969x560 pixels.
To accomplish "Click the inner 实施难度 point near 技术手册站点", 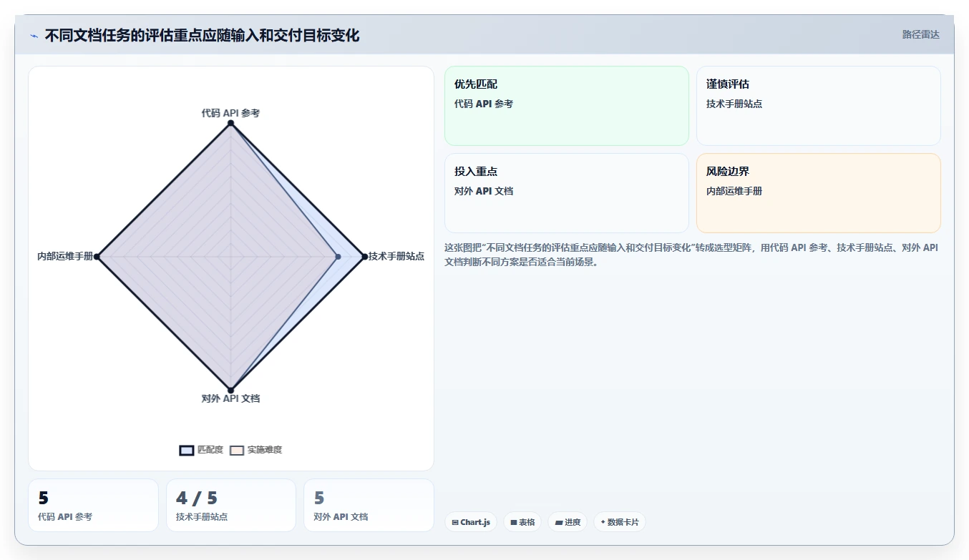I will click(338, 257).
